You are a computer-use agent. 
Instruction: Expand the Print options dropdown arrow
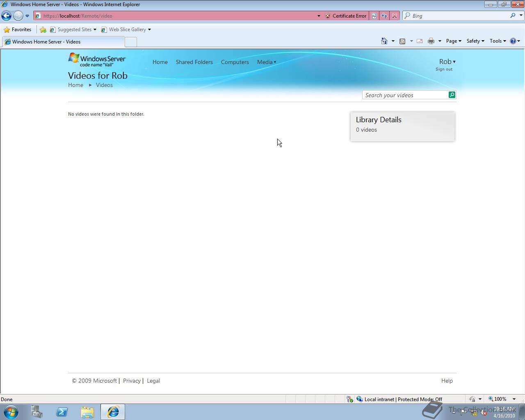[x=440, y=41]
